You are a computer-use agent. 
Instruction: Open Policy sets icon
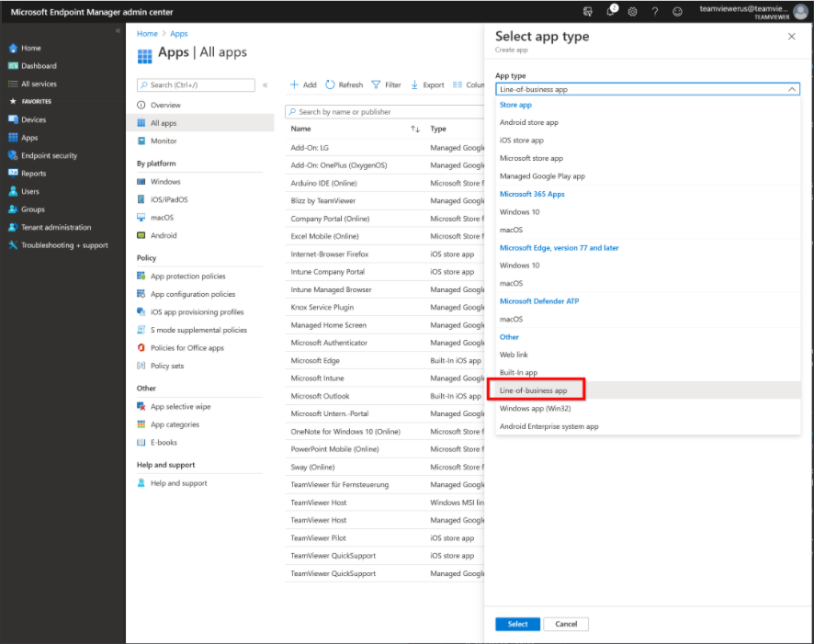tap(141, 366)
